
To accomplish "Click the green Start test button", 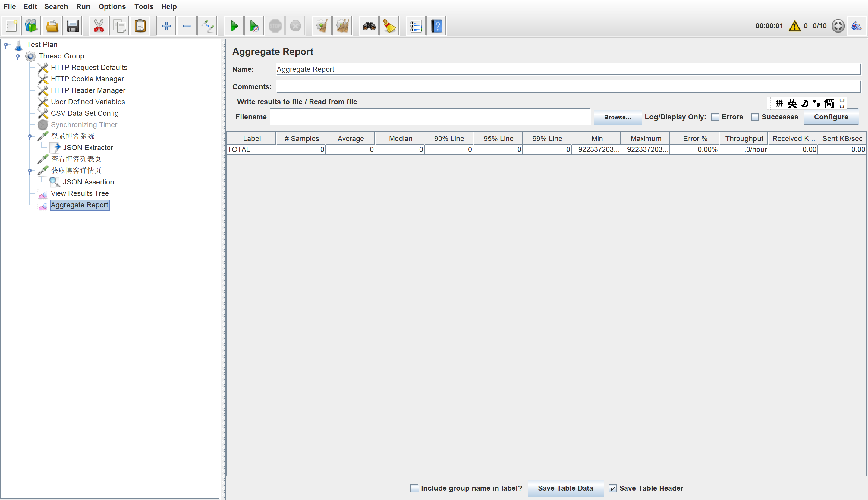I will (x=234, y=26).
